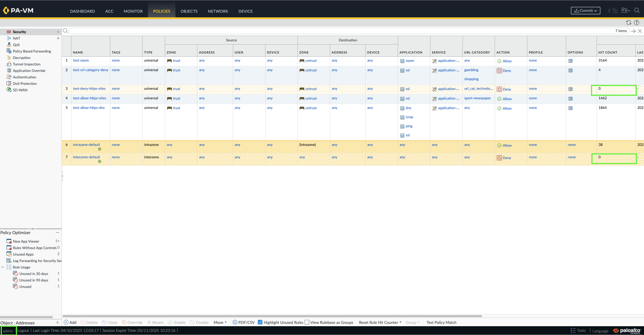The width and height of the screenshot is (644, 335).
Task: Uncheck the Highlight Unused Rules checkbox
Action: (x=260, y=322)
